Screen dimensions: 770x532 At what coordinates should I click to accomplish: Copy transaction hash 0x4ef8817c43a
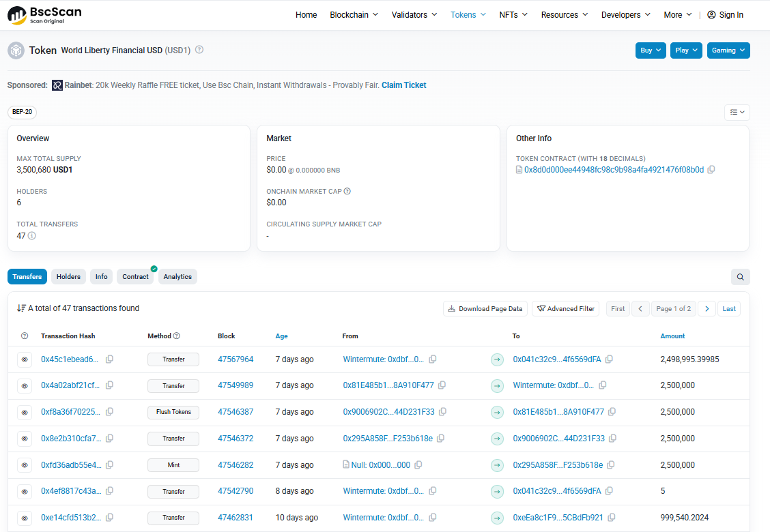(x=109, y=491)
